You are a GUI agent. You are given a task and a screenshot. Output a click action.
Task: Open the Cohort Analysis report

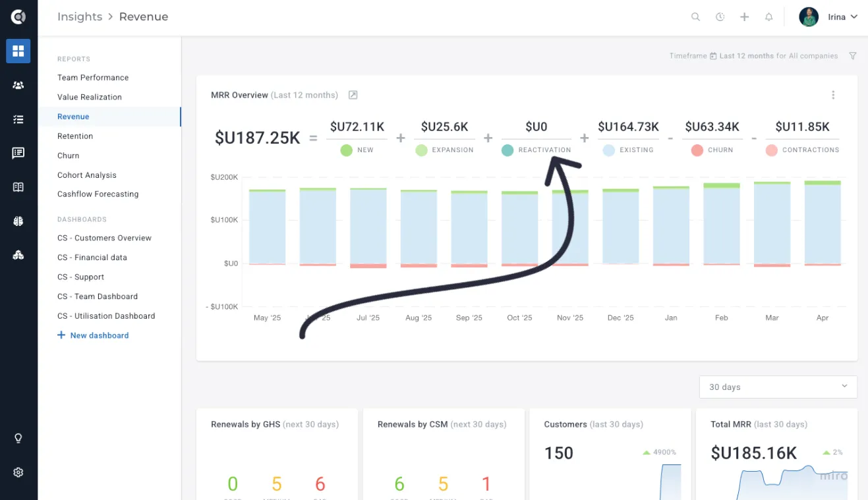(87, 175)
